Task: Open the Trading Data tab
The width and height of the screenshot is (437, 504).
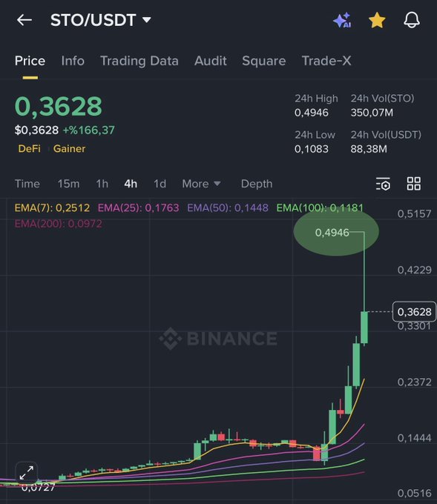Action: point(139,61)
